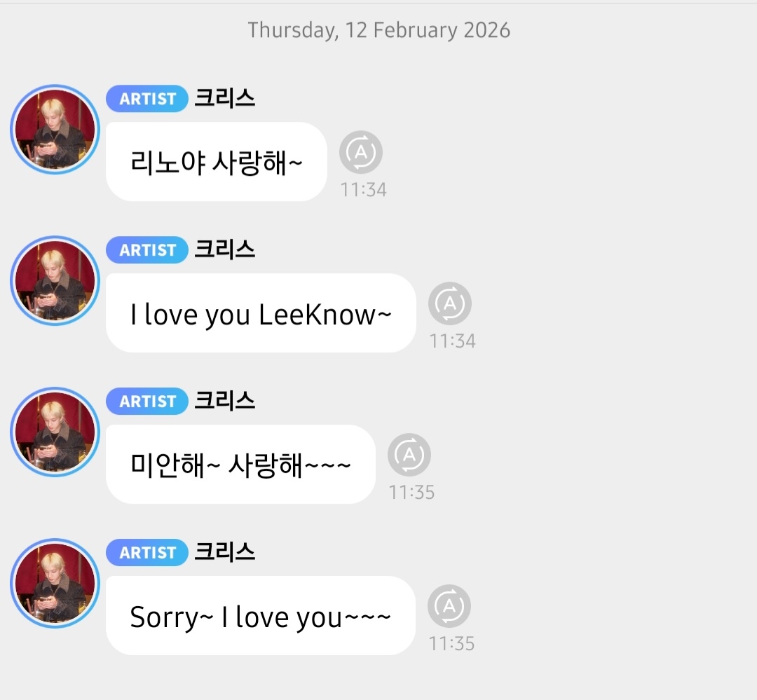Click 크리스 name above last message
This screenshot has width=757, height=700.
(x=224, y=551)
